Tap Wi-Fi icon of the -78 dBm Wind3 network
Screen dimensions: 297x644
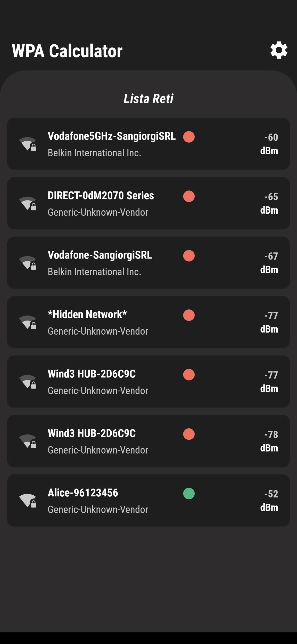(28, 441)
